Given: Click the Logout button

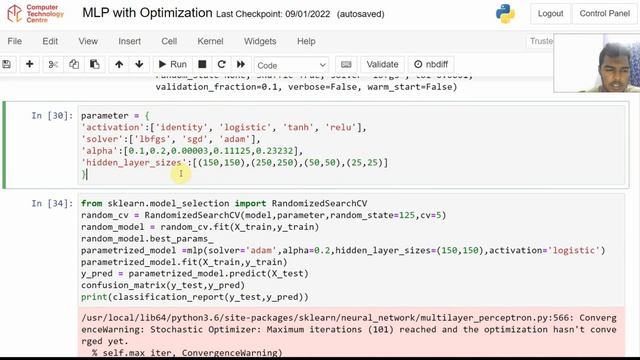Looking at the screenshot, I should tap(551, 13).
